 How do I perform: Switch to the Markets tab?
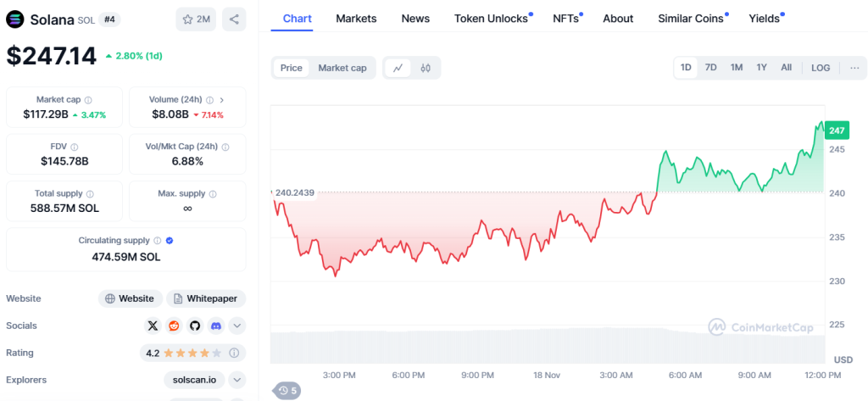[x=356, y=19]
